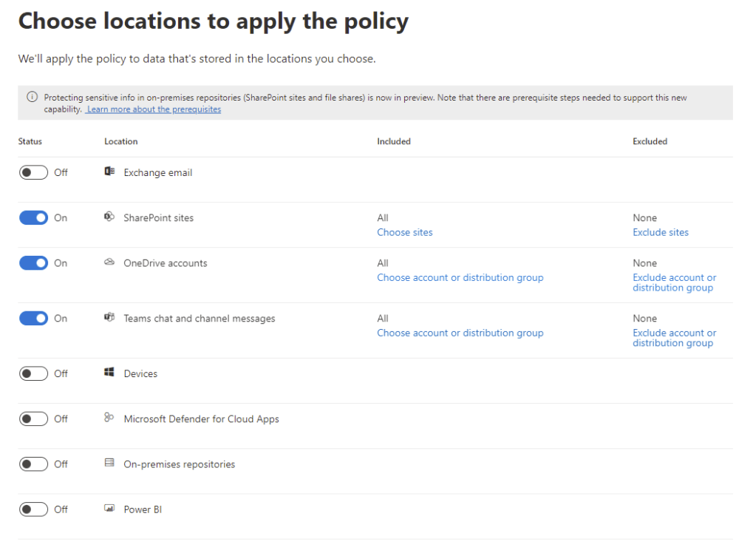Switch off Teams chat and channel messages

(33, 319)
